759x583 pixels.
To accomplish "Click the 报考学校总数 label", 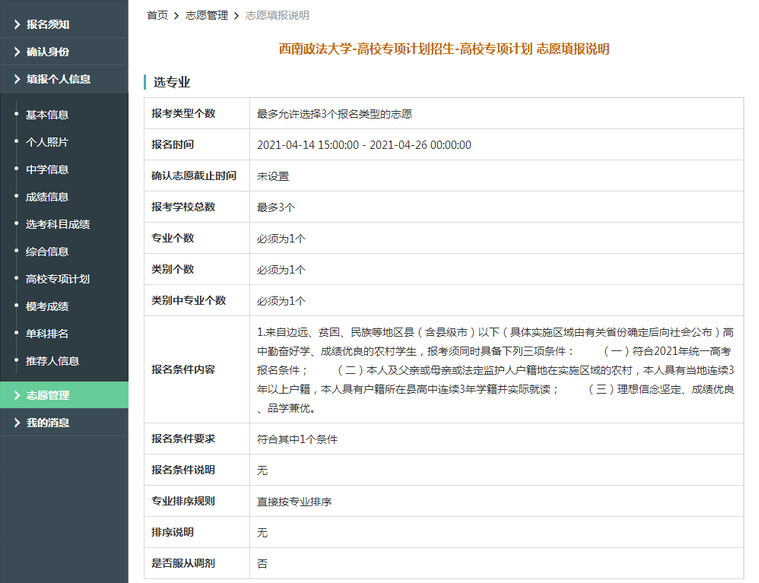I will 183,207.
